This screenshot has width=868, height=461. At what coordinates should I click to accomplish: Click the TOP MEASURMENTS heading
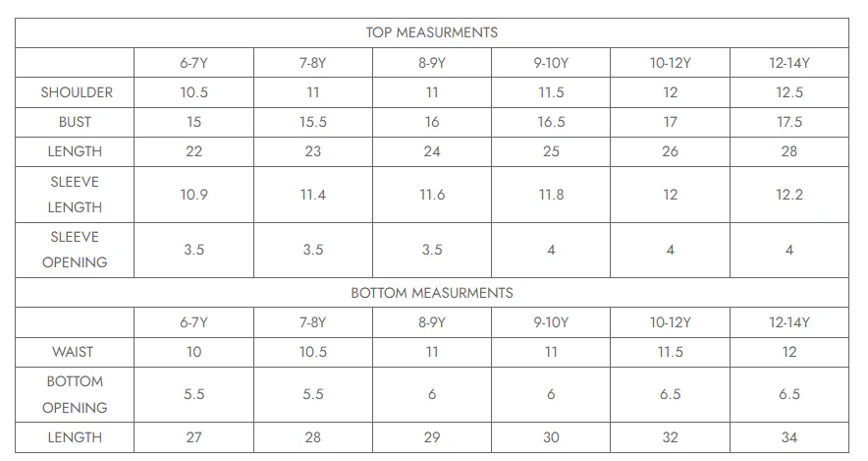(x=432, y=32)
